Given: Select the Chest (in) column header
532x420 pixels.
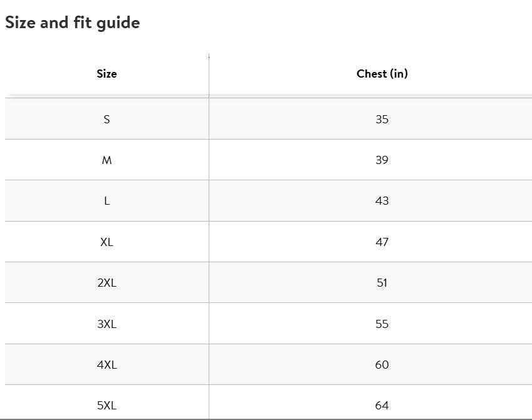Looking at the screenshot, I should (382, 74).
